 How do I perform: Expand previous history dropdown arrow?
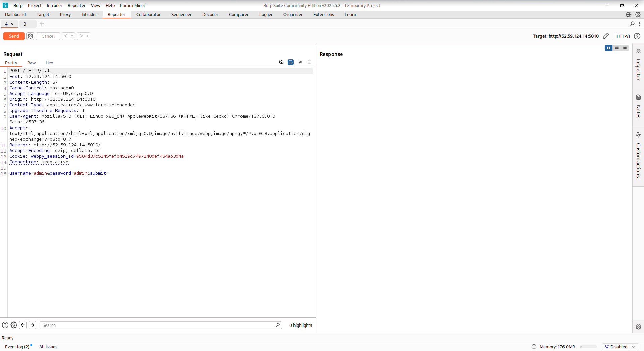(x=72, y=36)
